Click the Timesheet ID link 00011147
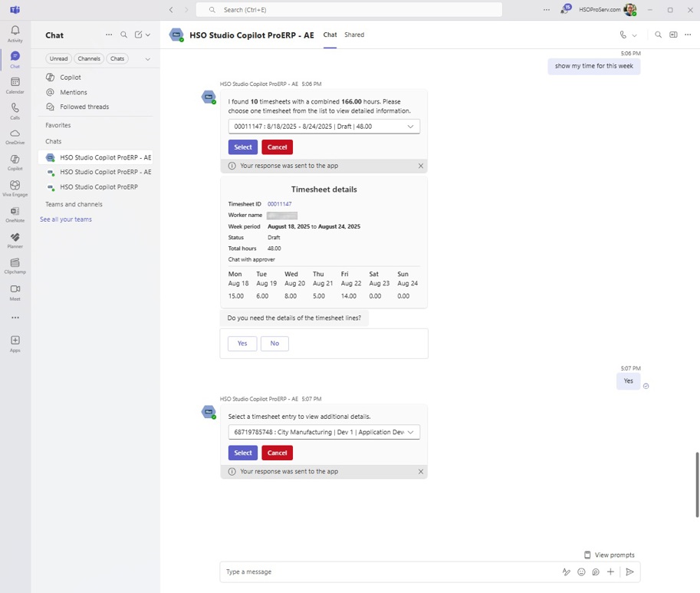This screenshot has height=593, width=700. click(x=278, y=203)
